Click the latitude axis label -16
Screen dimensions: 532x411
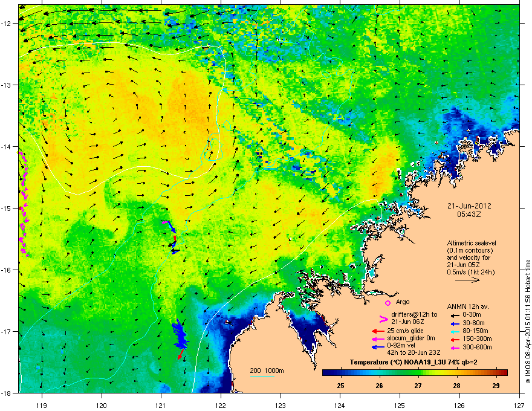pyautogui.click(x=7, y=270)
